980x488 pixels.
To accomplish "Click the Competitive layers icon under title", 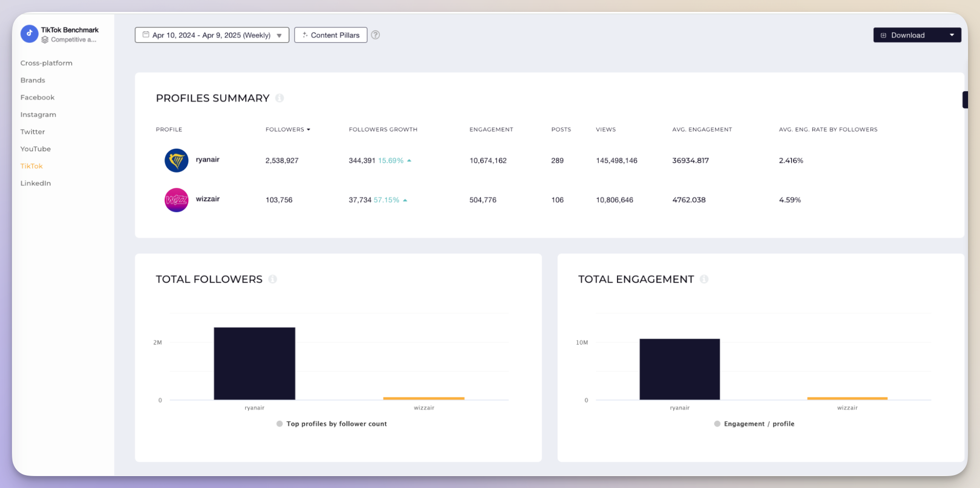I will (45, 40).
